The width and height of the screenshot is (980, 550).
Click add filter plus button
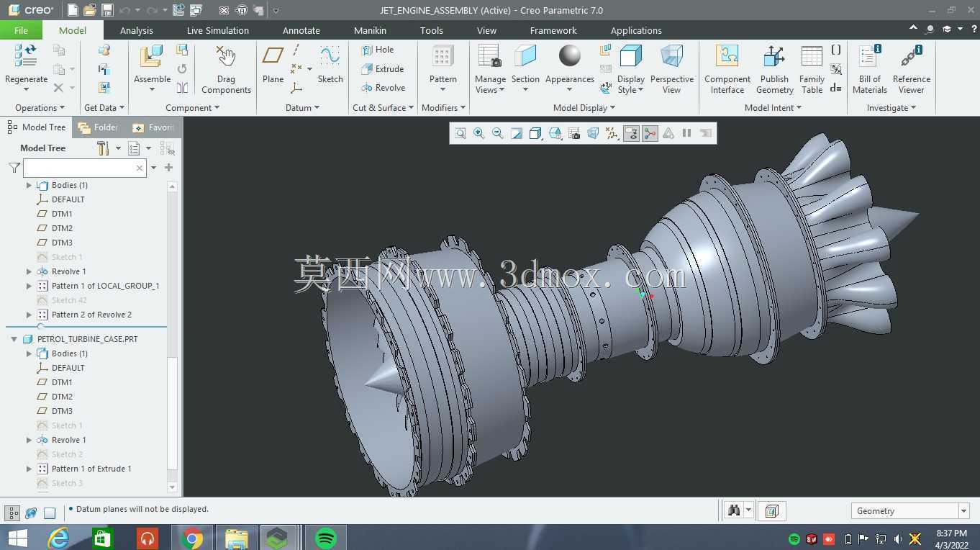pyautogui.click(x=168, y=168)
